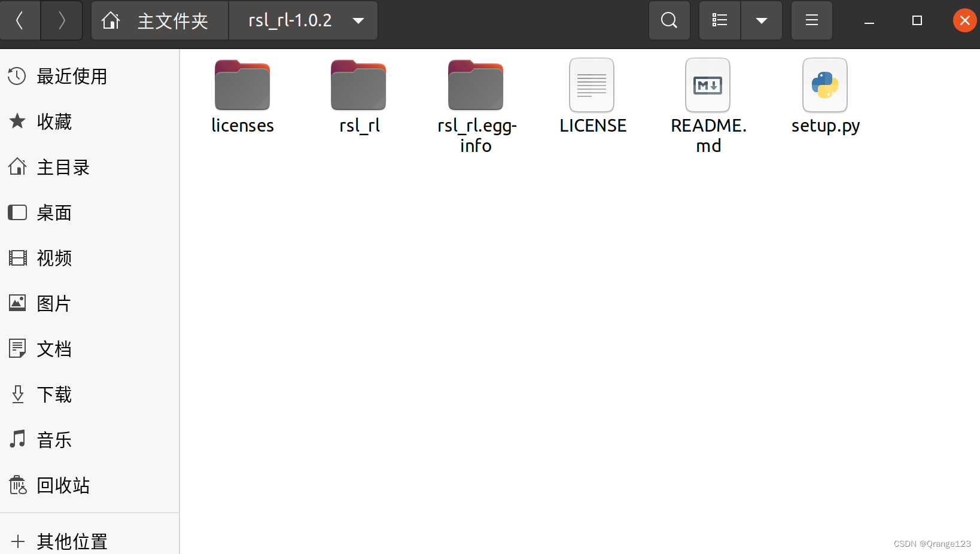Open the hamburger main menu
This screenshot has width=980, height=554.
pyautogui.click(x=812, y=20)
